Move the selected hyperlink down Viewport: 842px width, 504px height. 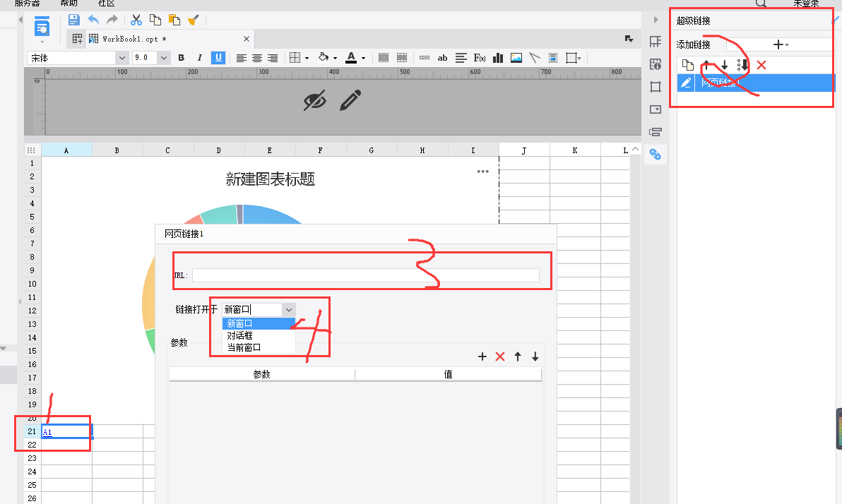tap(725, 65)
